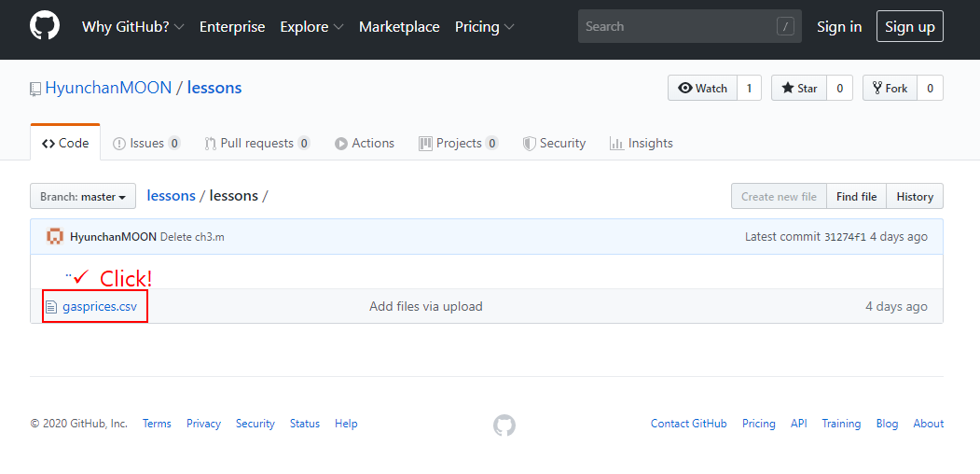Viewport: 980px width, 474px height.
Task: Open the About footer link
Action: (x=928, y=424)
